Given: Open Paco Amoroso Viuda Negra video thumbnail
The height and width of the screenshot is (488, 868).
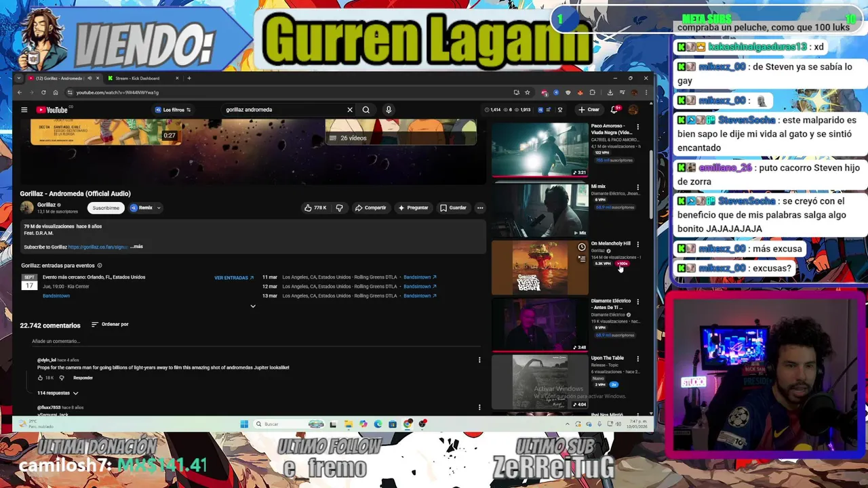Looking at the screenshot, I should point(540,150).
